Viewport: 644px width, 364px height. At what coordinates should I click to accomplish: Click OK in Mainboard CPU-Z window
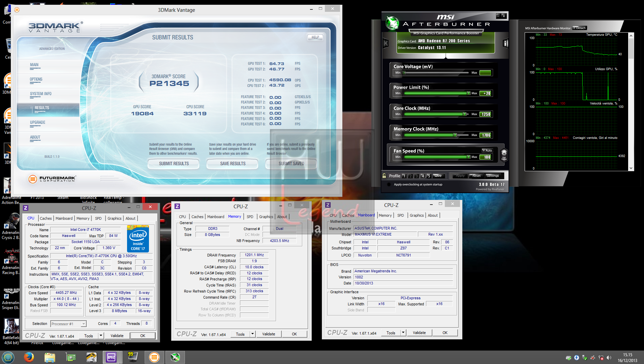point(445,333)
